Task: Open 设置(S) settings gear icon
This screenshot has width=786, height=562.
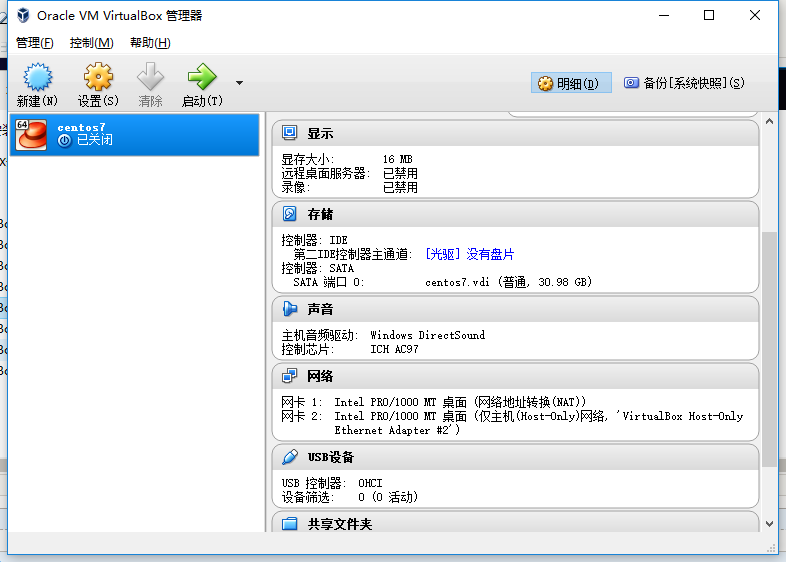Action: click(x=98, y=77)
